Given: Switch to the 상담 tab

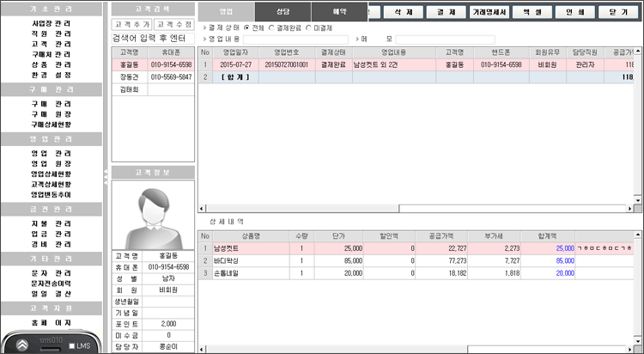Looking at the screenshot, I should (x=281, y=13).
